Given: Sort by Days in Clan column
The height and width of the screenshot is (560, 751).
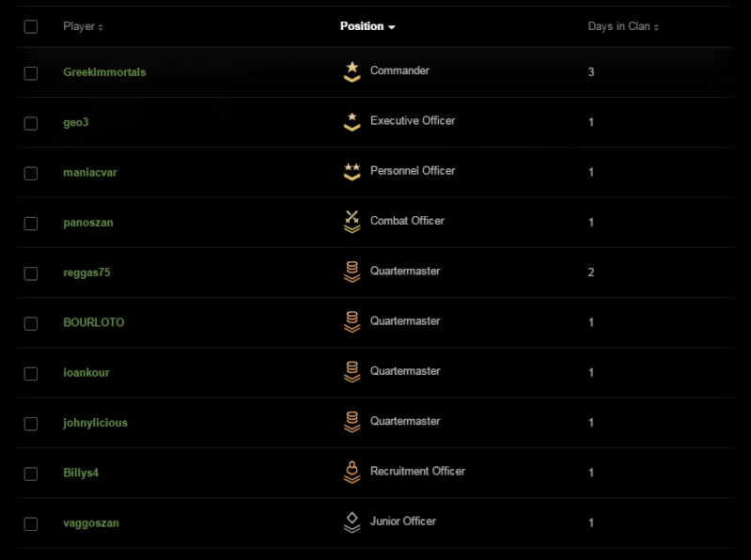Looking at the screenshot, I should click(623, 26).
